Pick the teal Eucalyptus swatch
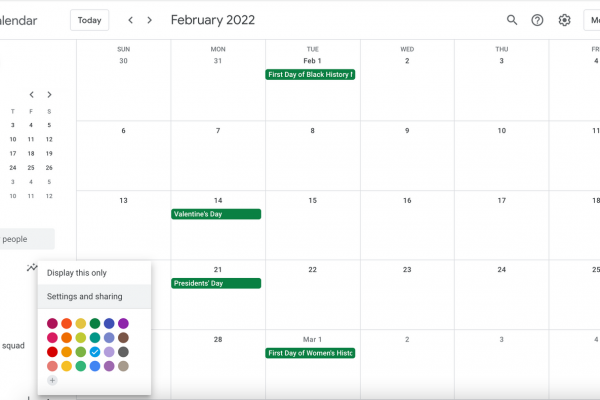The height and width of the screenshot is (400, 600). tap(95, 338)
